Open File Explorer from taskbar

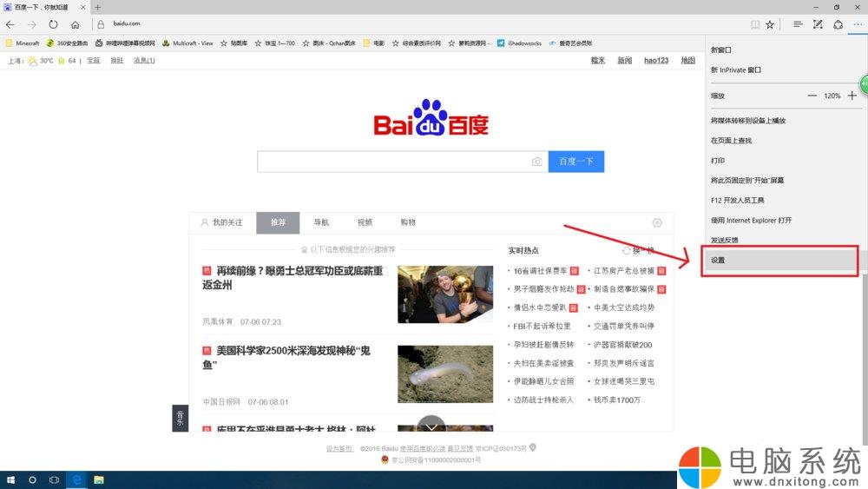click(x=99, y=480)
